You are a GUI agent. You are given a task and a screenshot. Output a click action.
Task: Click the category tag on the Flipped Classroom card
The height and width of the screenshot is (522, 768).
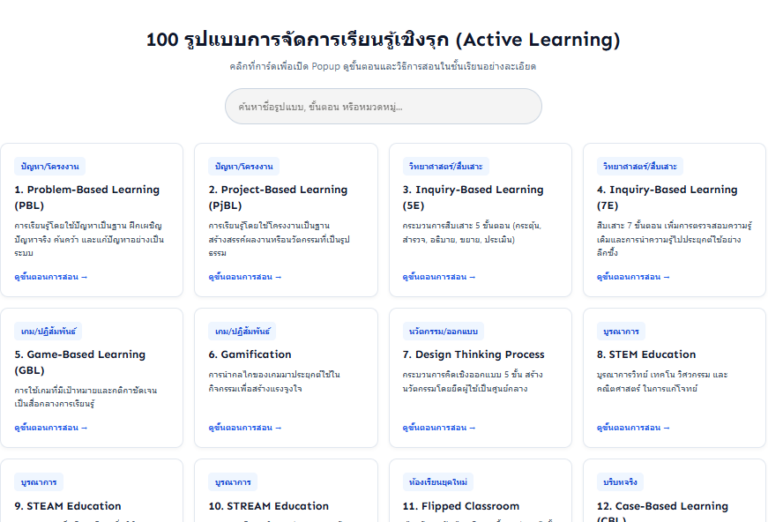pyautogui.click(x=438, y=482)
